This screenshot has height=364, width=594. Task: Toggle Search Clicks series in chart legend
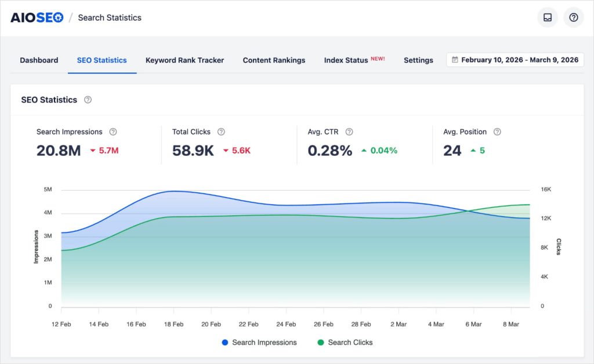point(345,343)
